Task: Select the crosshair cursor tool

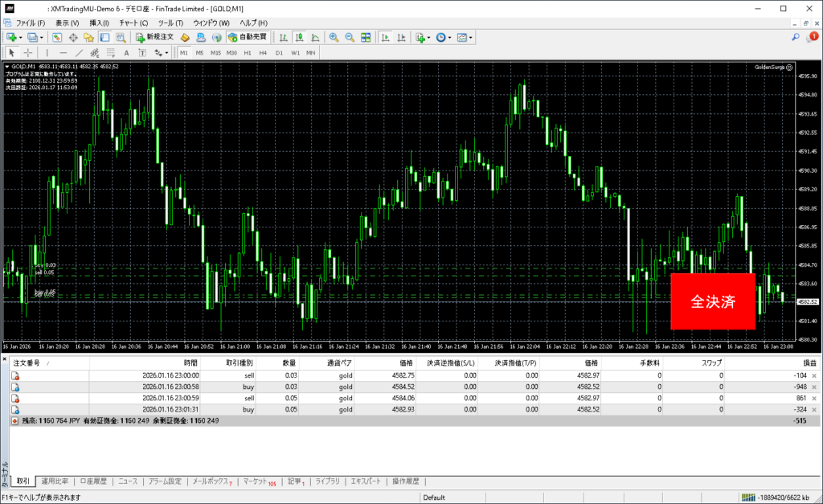Action: 27,53
